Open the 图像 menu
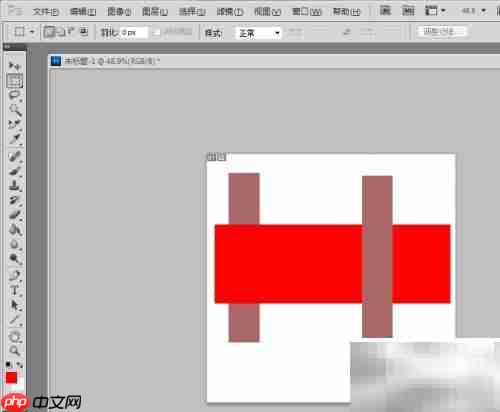 tap(119, 12)
